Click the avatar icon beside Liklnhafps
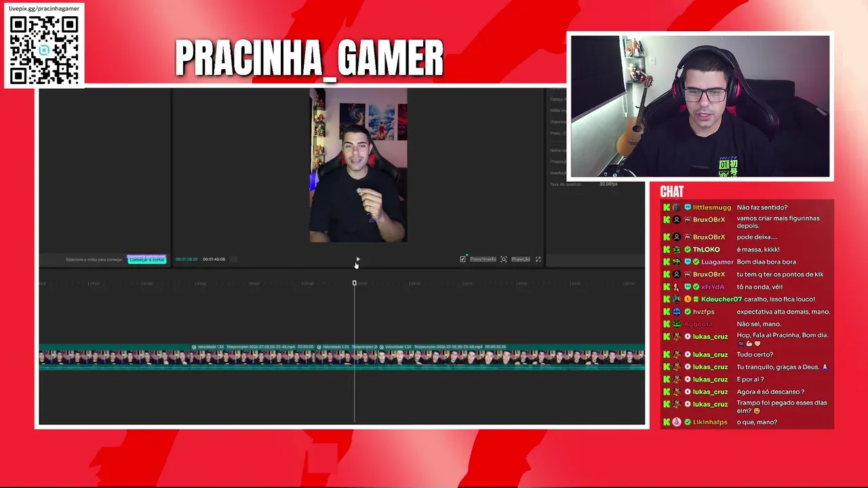Screen dimensions: 868x488 coord(677,422)
